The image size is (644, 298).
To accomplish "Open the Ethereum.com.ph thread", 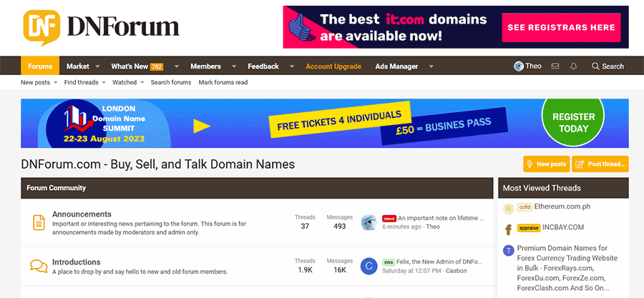I will coord(562,207).
